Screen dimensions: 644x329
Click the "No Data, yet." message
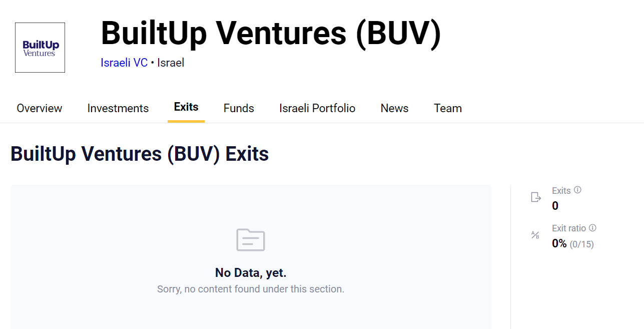pyautogui.click(x=251, y=273)
